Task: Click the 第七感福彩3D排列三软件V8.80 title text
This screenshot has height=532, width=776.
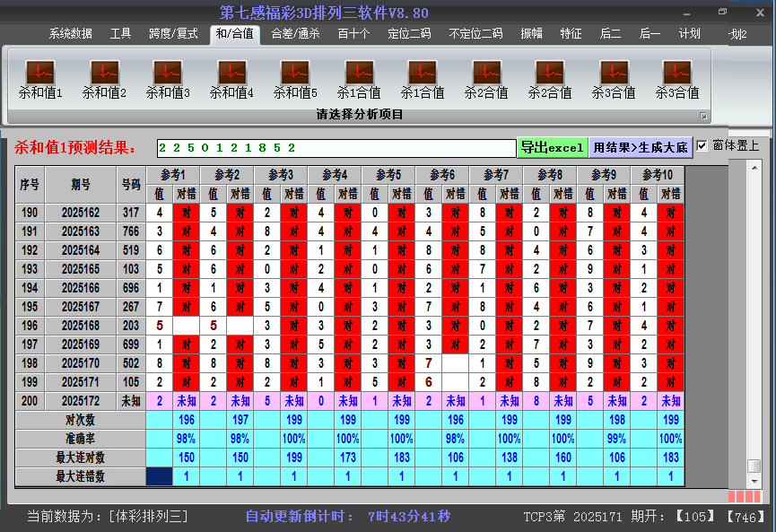Action: coord(324,13)
